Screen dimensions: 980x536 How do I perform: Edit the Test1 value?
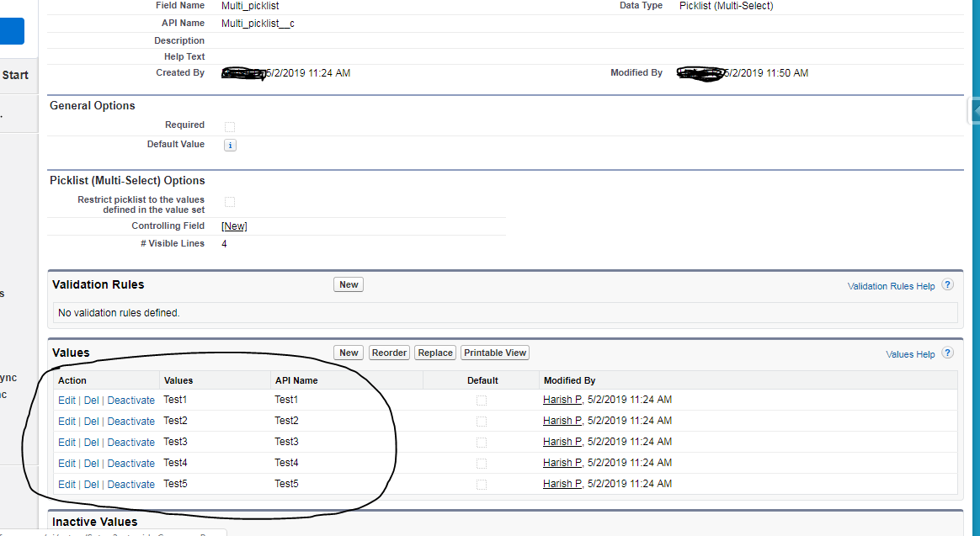[x=67, y=401]
